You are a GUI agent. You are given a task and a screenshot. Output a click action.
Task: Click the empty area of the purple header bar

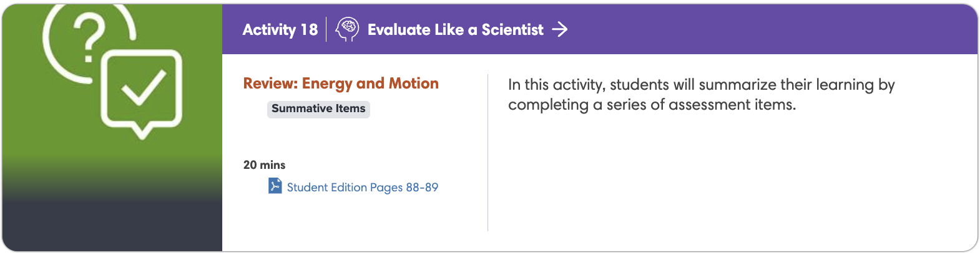point(768,29)
